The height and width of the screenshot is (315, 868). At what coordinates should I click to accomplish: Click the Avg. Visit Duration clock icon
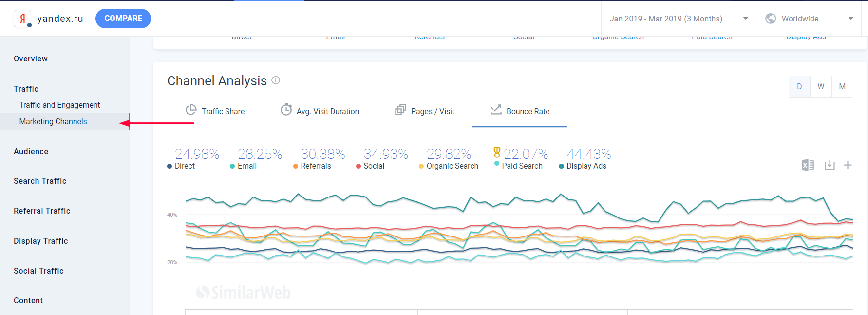(286, 110)
